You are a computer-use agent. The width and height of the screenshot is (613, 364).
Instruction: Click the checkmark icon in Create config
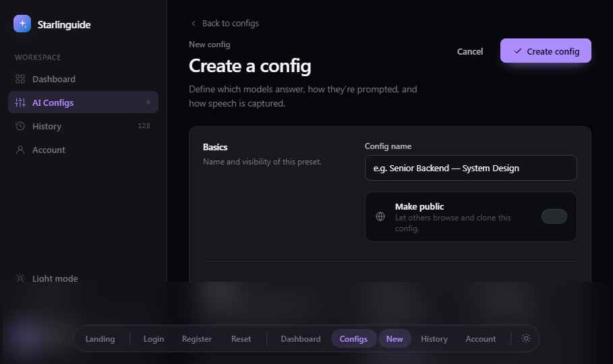pyautogui.click(x=518, y=51)
